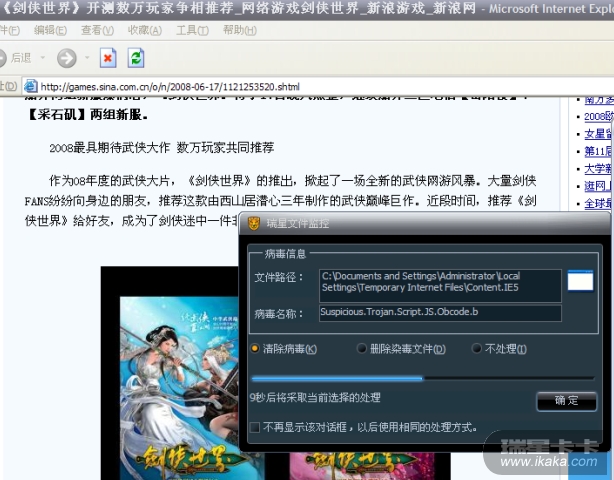614x480 pixels.
Task: Open the 收藏(A) menu
Action: [x=144, y=30]
